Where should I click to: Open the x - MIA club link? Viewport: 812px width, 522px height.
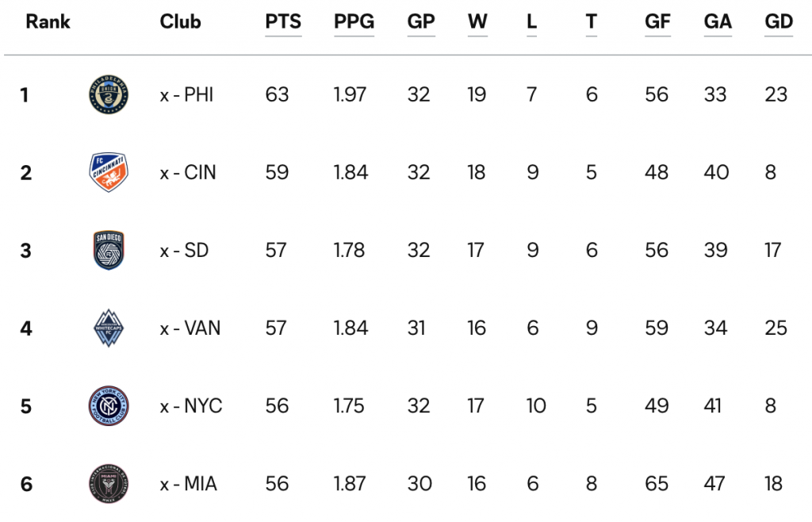[189, 484]
